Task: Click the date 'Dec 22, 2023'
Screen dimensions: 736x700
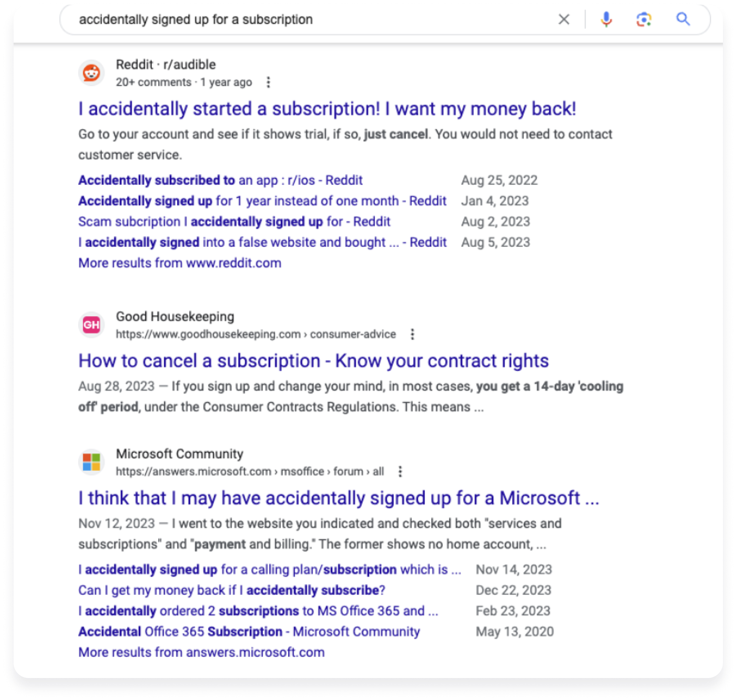Action: pyautogui.click(x=513, y=590)
